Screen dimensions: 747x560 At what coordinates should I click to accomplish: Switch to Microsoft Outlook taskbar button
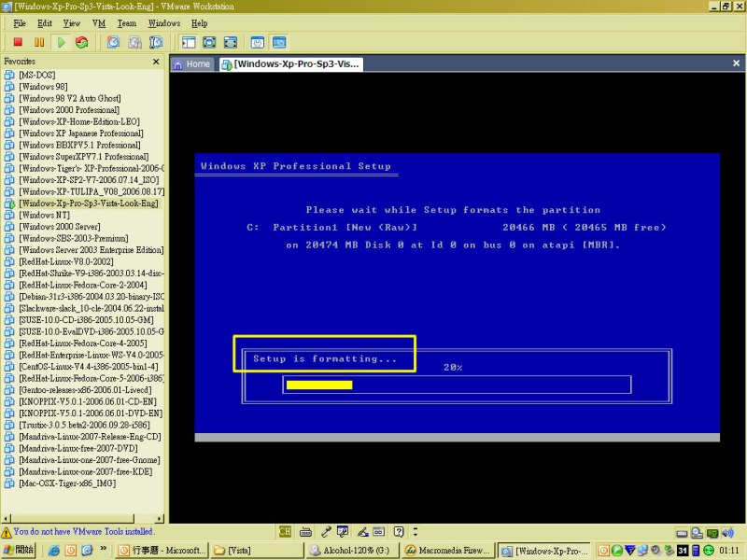(x=162, y=551)
